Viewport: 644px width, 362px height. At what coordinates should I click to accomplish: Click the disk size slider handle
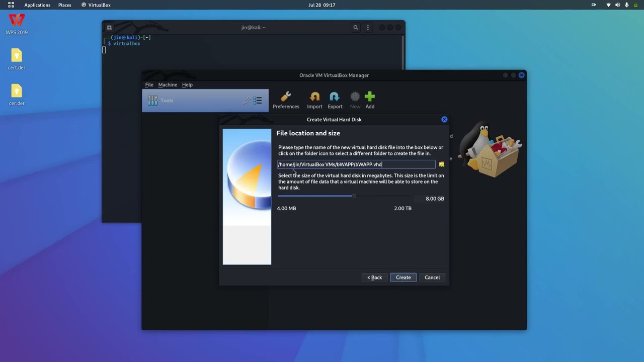pyautogui.click(x=354, y=196)
